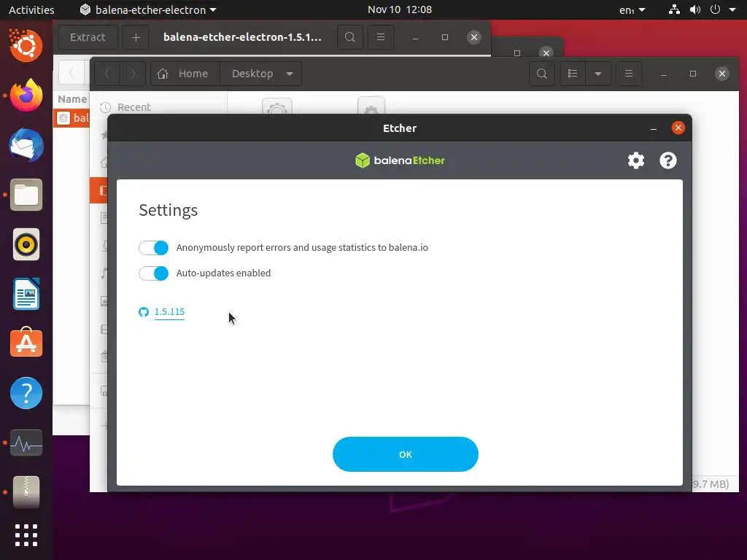Viewport: 747px width, 560px height.
Task: Open System Monitor from the dock
Action: [x=26, y=443]
